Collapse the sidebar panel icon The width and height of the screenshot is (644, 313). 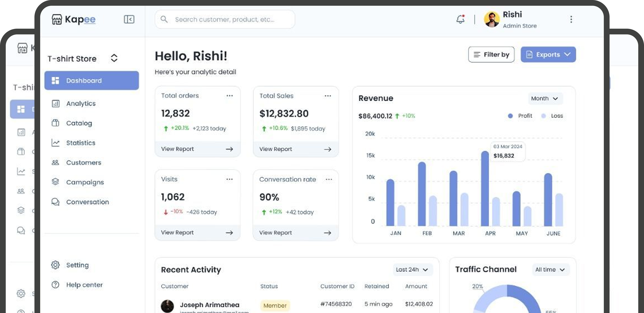[129, 19]
